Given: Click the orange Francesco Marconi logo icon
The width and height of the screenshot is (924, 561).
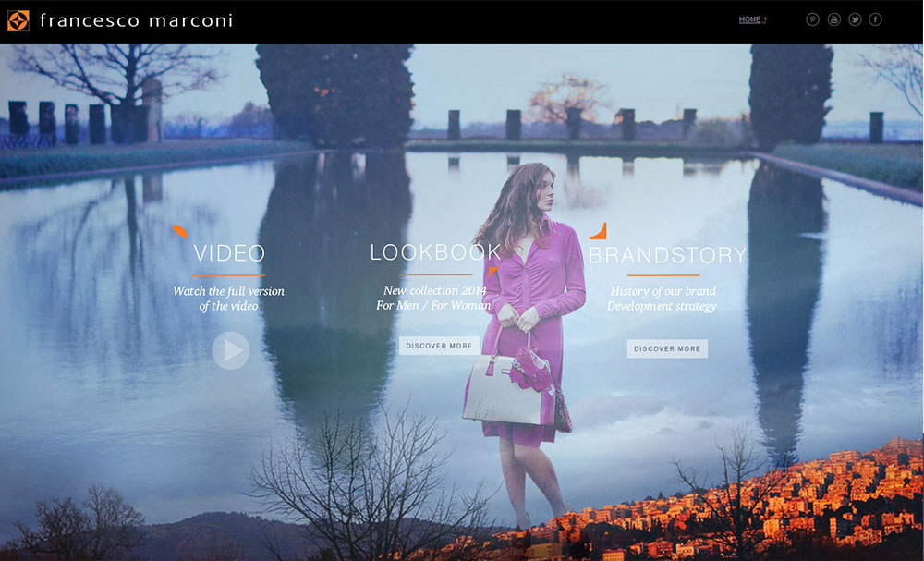Looking at the screenshot, I should [18, 20].
